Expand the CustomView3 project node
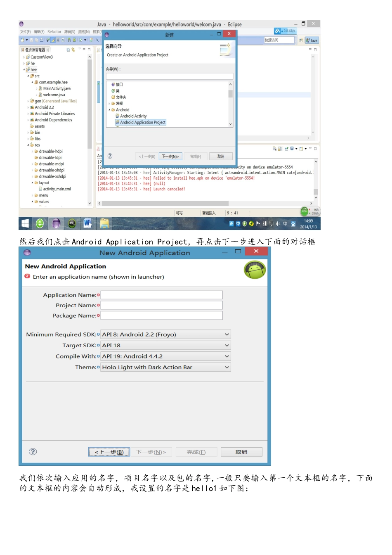 (24, 57)
